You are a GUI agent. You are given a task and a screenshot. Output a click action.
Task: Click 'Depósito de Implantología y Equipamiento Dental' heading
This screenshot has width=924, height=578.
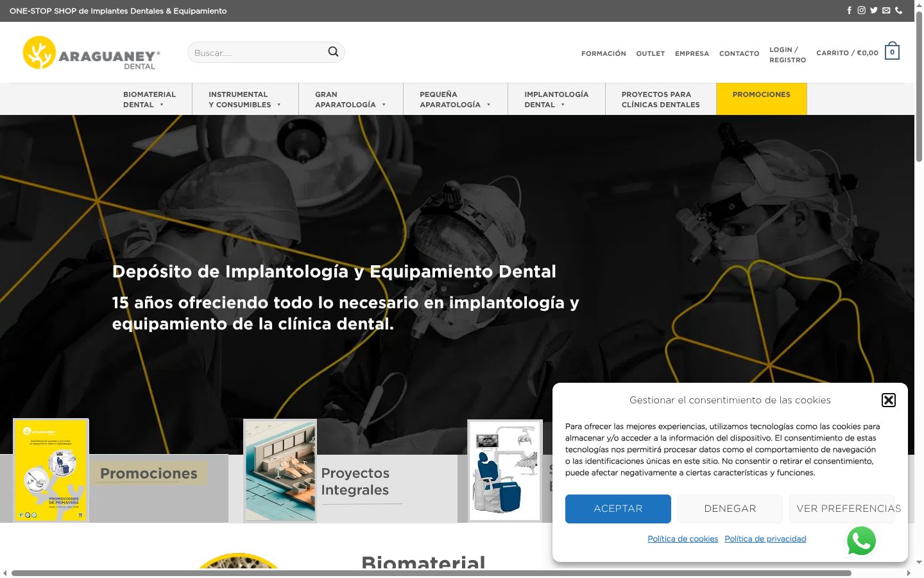(334, 272)
